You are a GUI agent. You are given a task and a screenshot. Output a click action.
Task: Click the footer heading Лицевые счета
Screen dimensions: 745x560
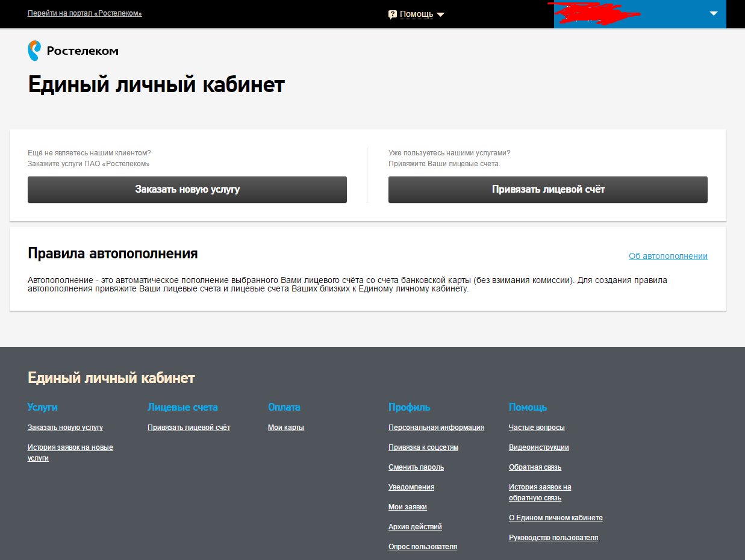[x=183, y=408]
